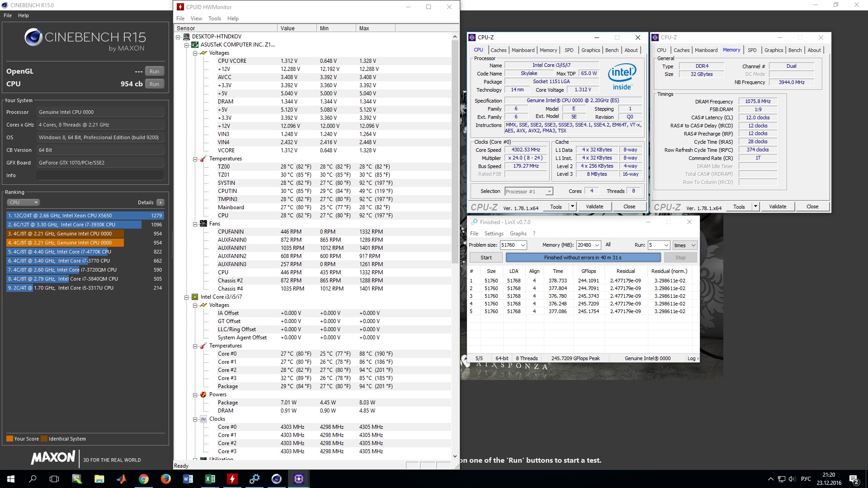Open the CPU-Z Tools dropdown arrow
The width and height of the screenshot is (868, 488).
(x=572, y=206)
